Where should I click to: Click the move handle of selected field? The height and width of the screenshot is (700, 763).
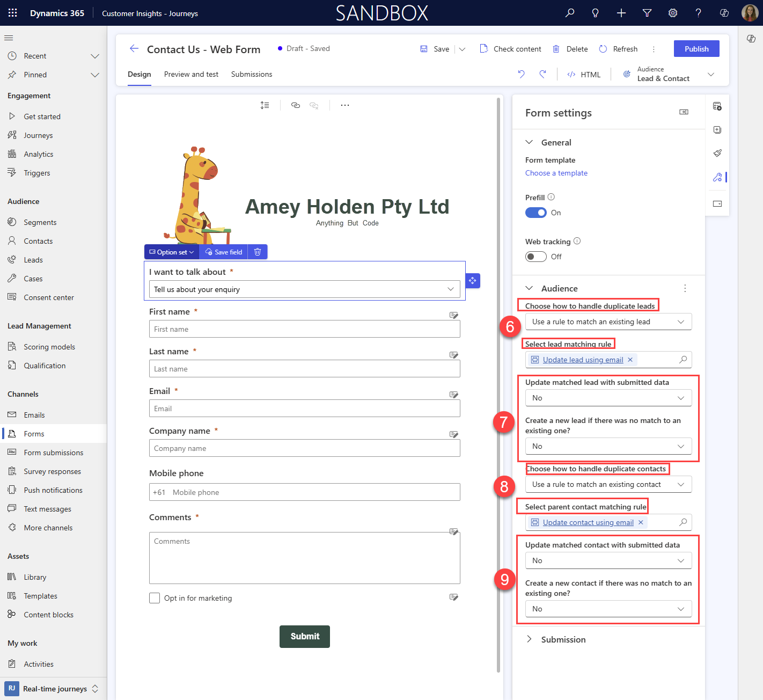473,280
